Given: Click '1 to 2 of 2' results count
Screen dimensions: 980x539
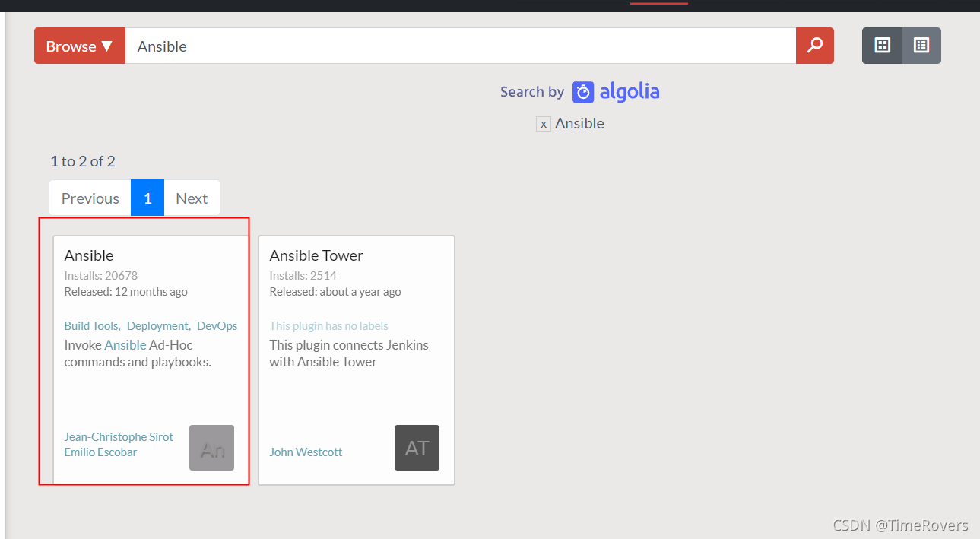Looking at the screenshot, I should coord(83,161).
